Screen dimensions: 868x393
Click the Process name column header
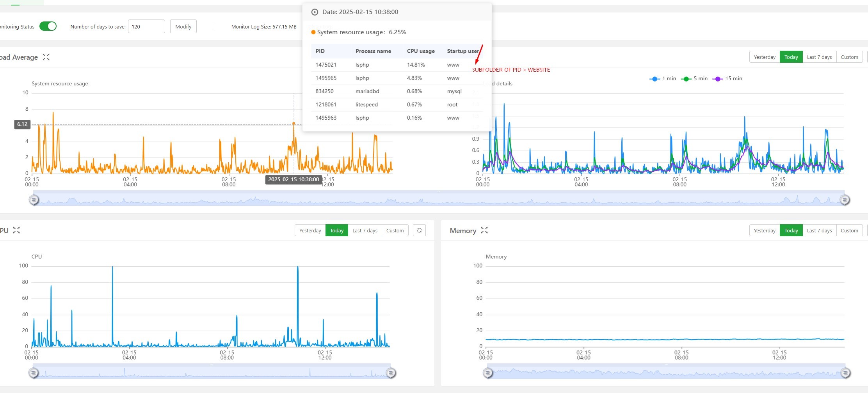[x=373, y=51]
